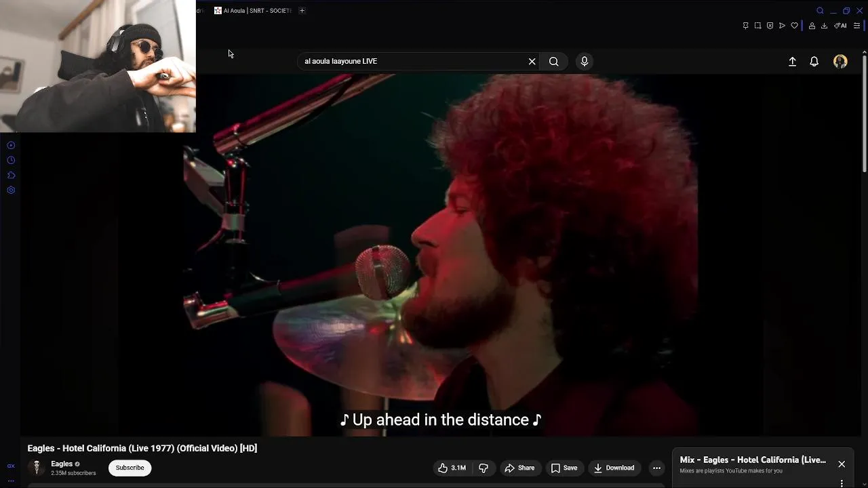The width and height of the screenshot is (868, 488).
Task: Open Easy Setup menu in browser toolbar
Action: 856,26
